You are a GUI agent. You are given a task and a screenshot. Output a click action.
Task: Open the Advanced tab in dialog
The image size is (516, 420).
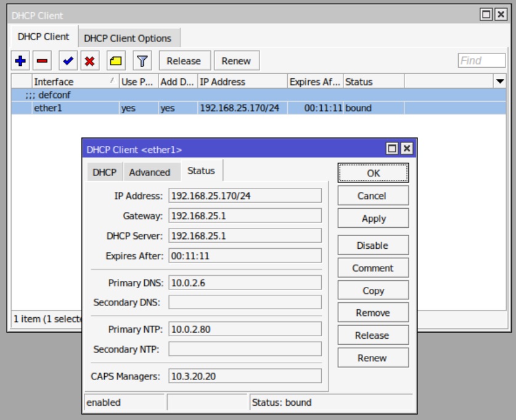[149, 172]
